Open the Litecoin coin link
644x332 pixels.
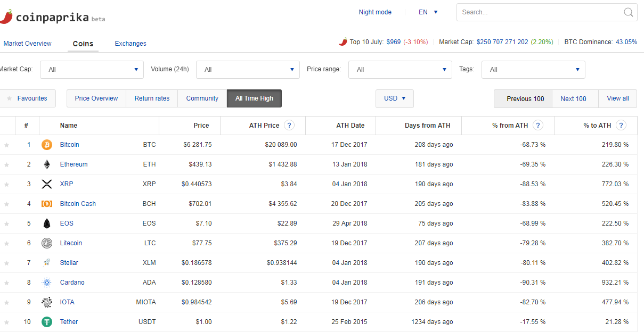point(71,243)
